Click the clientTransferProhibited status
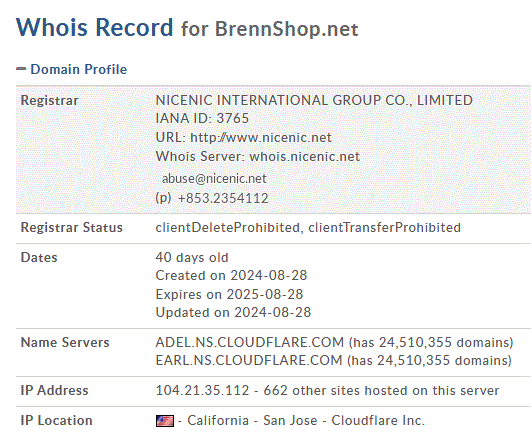Screen dimensions: 532x435 [x=384, y=227]
